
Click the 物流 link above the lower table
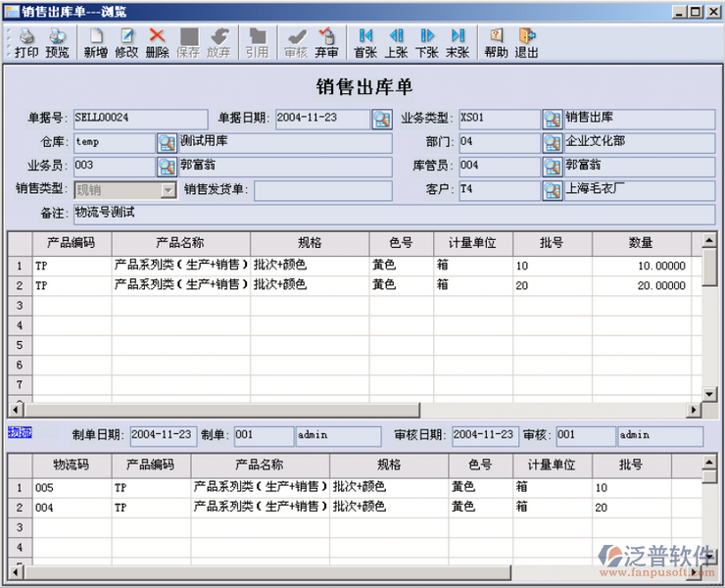pos(20,433)
